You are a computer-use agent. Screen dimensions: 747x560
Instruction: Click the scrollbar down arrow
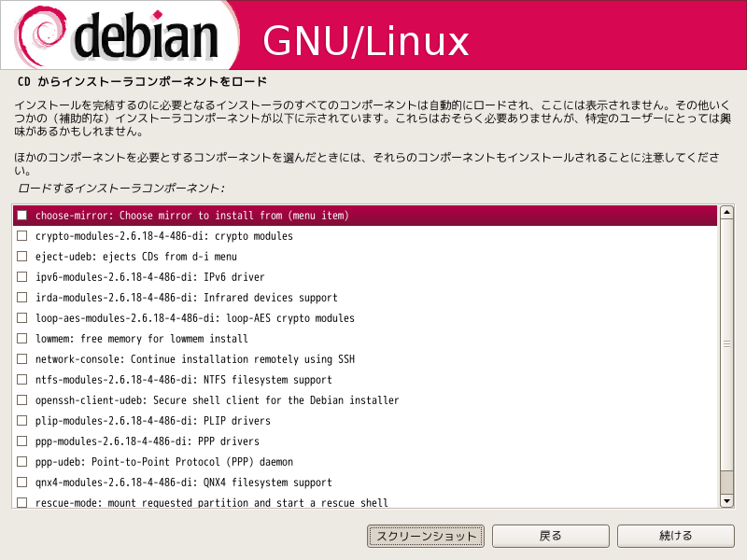point(726,500)
